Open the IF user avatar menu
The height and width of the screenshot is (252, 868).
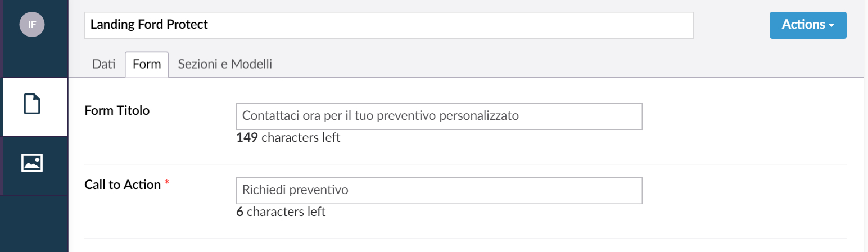point(32,25)
